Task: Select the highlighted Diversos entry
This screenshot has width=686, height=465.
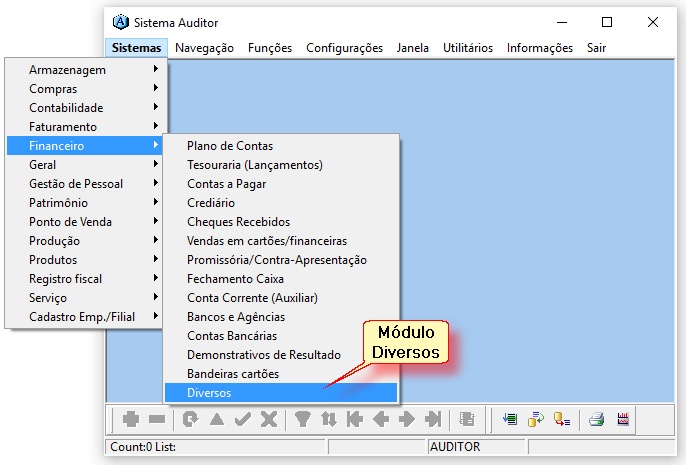Action: 281,393
